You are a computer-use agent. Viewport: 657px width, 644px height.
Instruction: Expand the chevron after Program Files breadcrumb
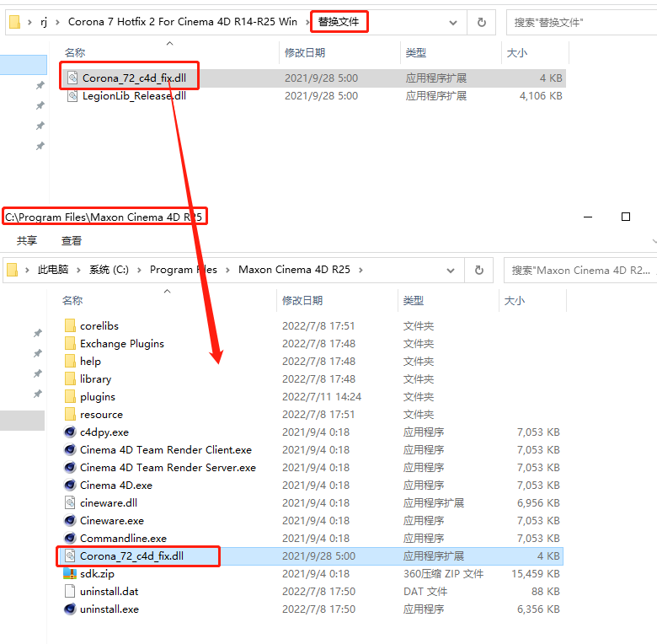[227, 270]
